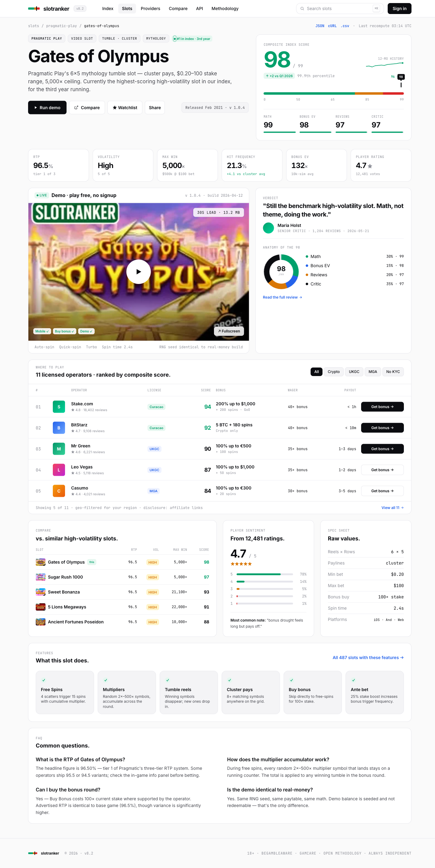
Task: Click the cURL export link
Action: (332, 26)
